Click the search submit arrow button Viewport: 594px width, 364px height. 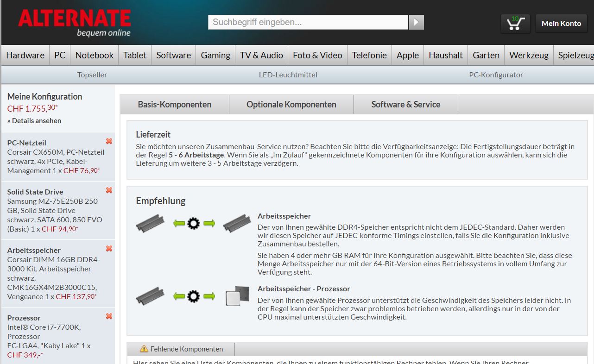click(x=416, y=22)
